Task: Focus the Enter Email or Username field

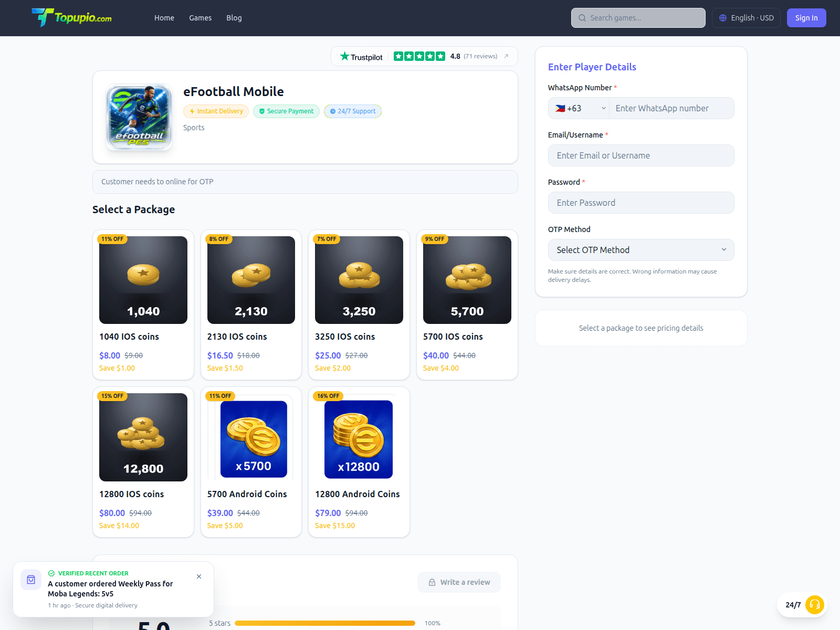Action: (x=641, y=155)
